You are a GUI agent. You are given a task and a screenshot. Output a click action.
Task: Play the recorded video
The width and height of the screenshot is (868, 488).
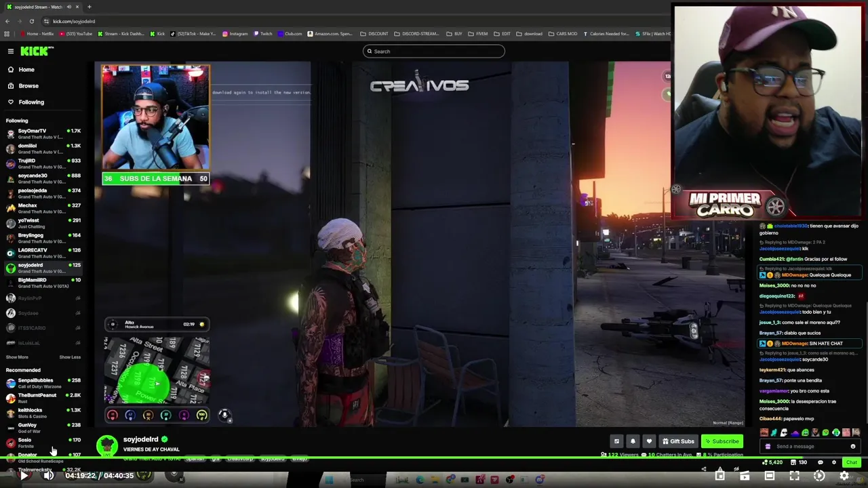(x=24, y=476)
